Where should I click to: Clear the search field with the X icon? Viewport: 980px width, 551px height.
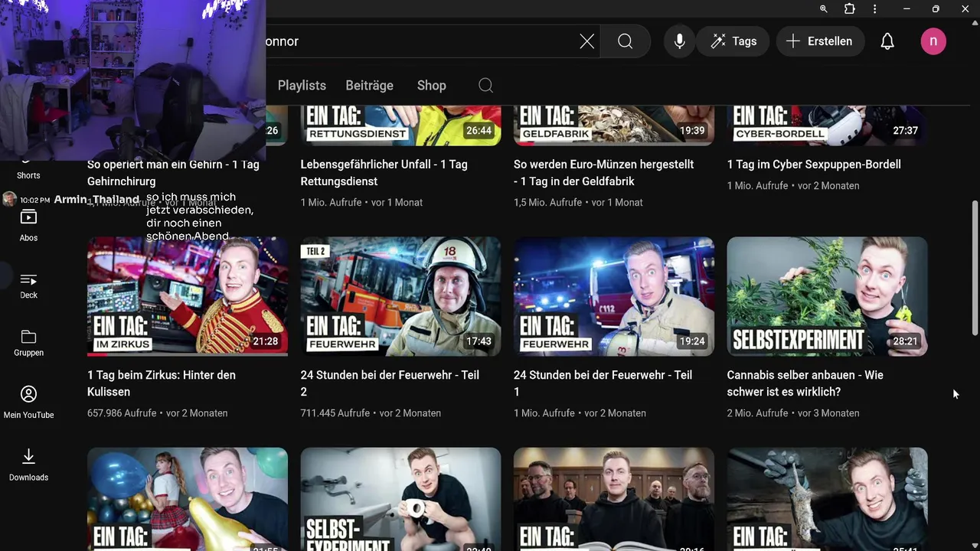[586, 41]
